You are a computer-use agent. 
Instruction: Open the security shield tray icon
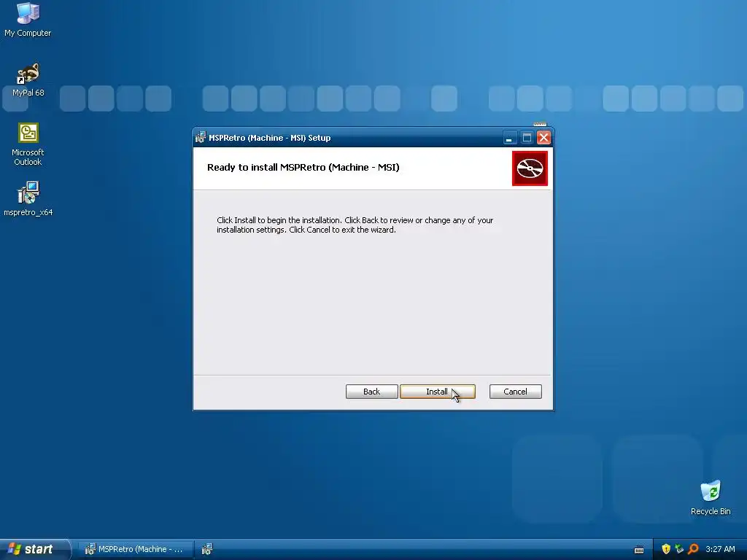pos(666,549)
